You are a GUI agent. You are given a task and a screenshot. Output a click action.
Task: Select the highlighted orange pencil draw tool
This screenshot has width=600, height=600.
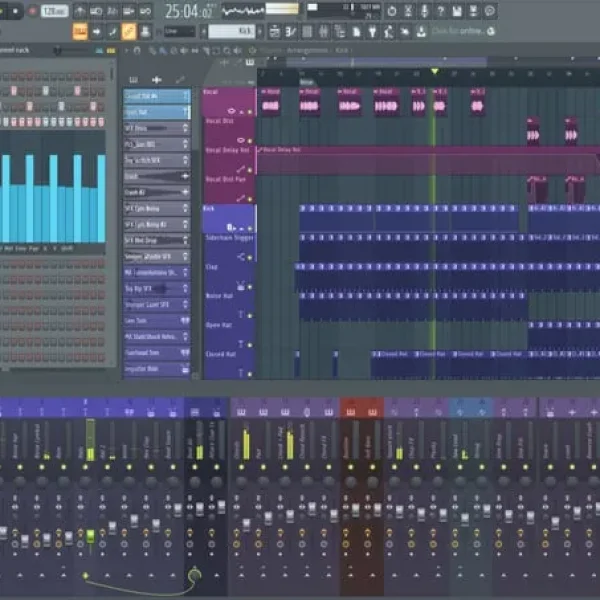pyautogui.click(x=128, y=31)
